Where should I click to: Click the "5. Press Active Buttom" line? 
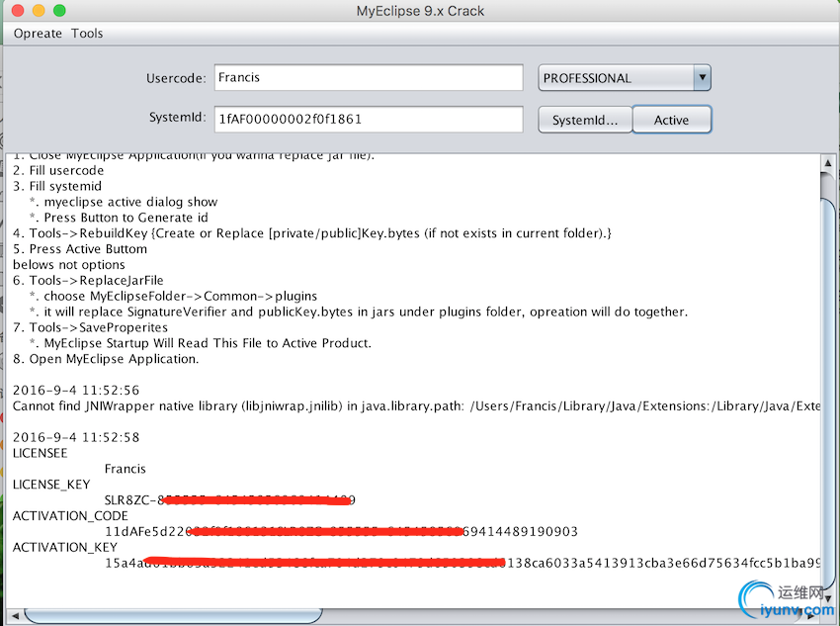pyautogui.click(x=80, y=249)
